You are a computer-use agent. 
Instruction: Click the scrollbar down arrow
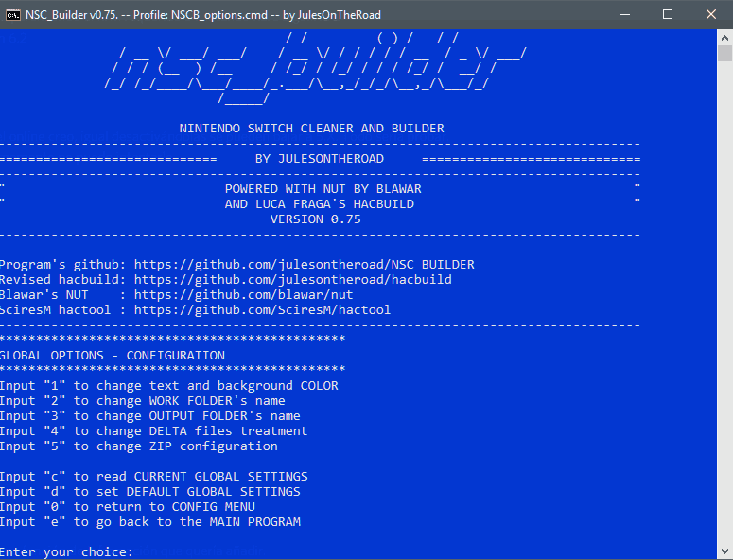724,551
